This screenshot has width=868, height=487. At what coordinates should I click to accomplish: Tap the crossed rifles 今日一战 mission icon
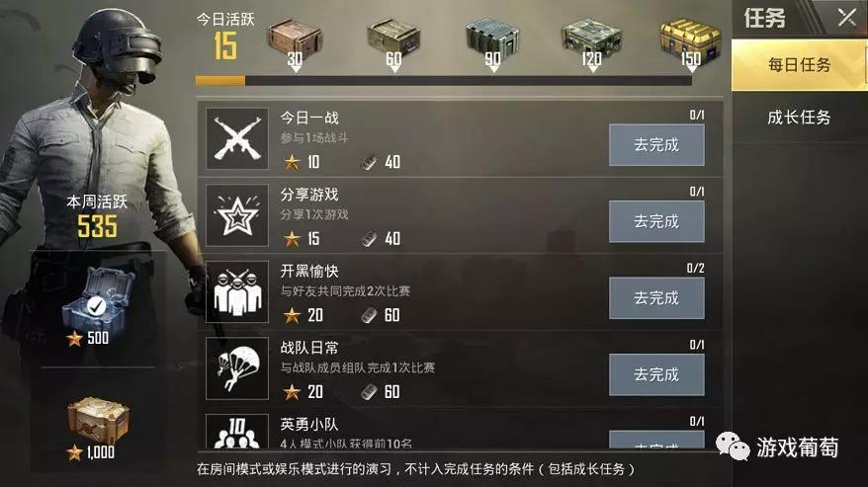[237, 138]
